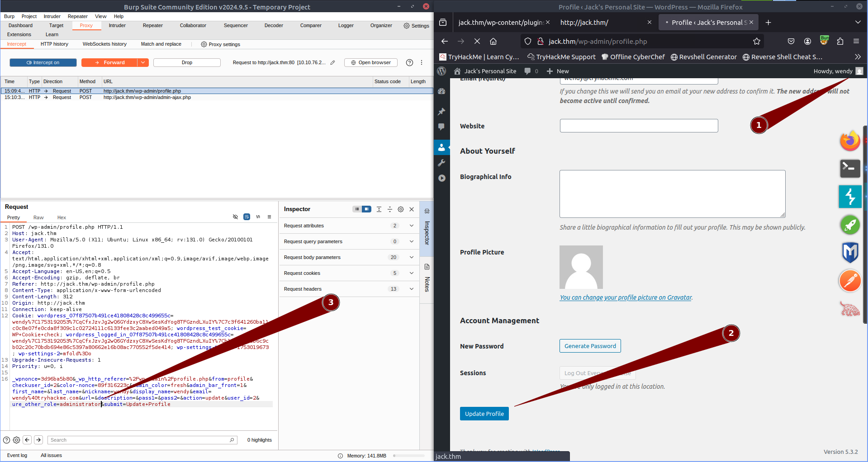Open Firefox extensions puzzle icon
Image resolution: width=868 pixels, height=462 pixels.
tap(840, 41)
